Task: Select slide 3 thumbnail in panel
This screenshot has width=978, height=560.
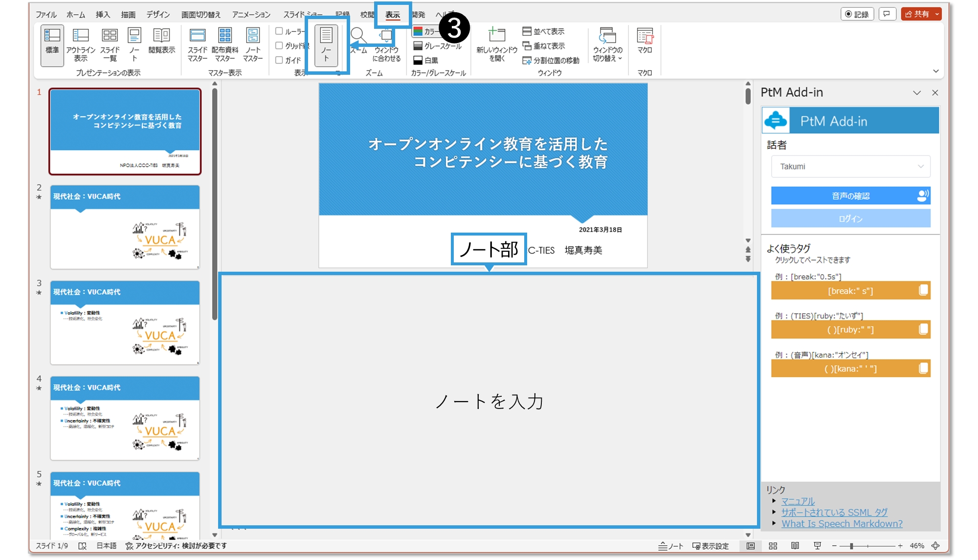Action: click(x=125, y=323)
